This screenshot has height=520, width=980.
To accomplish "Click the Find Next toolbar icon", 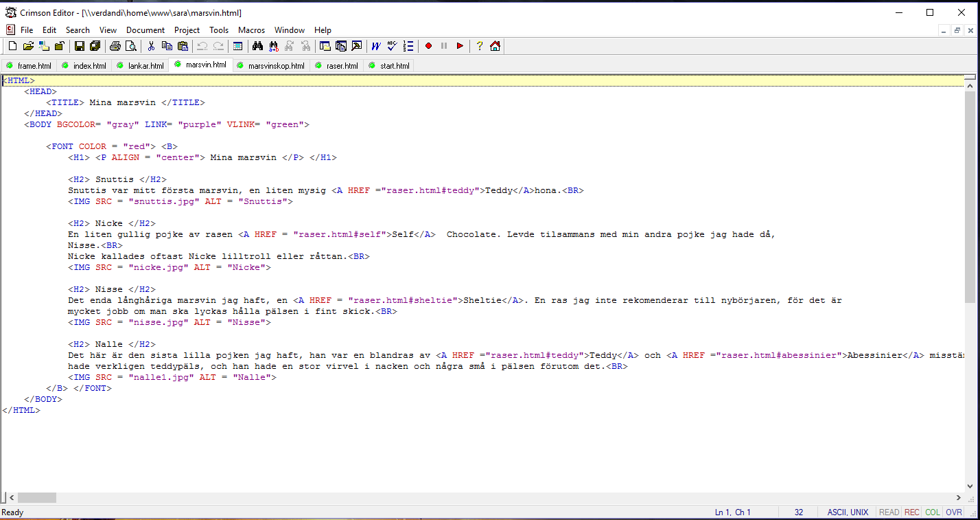I will 290,46.
